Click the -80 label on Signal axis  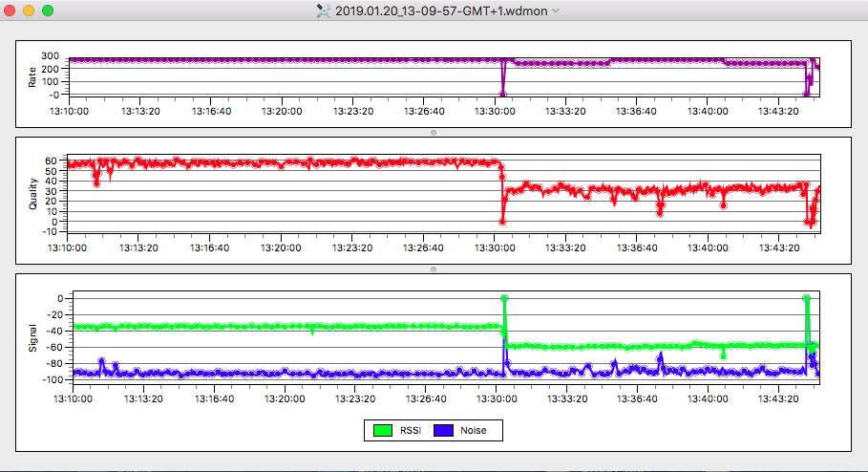[x=55, y=363]
